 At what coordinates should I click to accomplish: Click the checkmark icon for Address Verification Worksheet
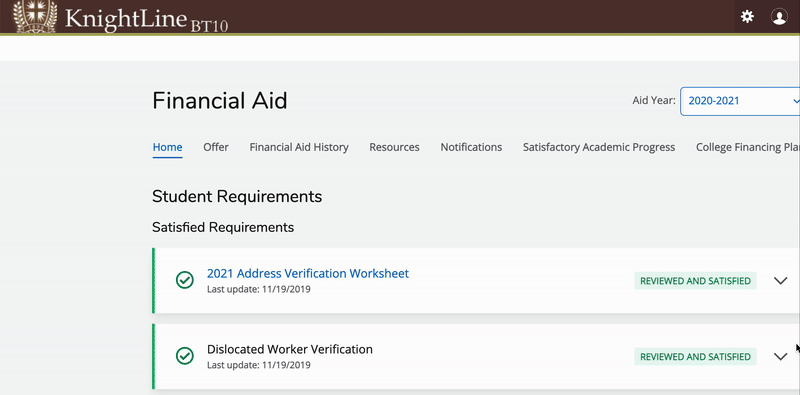(185, 280)
